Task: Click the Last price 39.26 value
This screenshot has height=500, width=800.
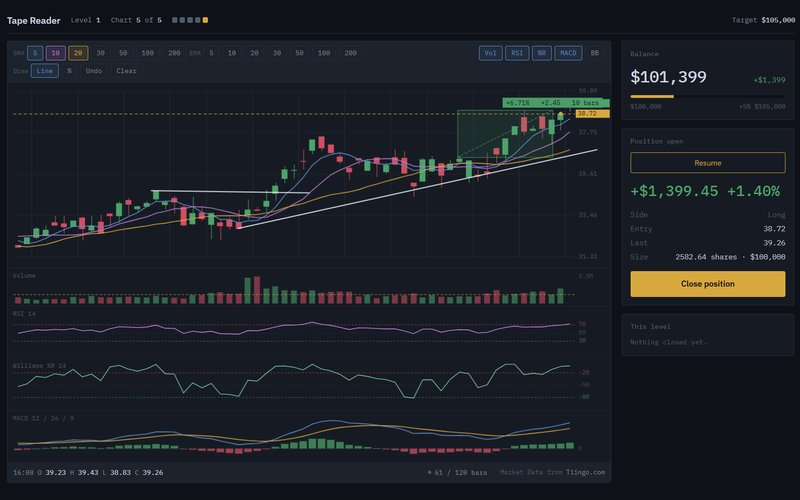Action: (774, 243)
